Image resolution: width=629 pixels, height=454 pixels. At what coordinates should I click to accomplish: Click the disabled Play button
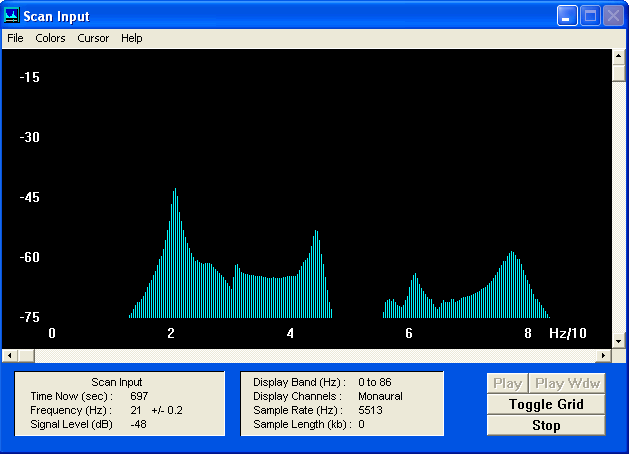[x=507, y=383]
